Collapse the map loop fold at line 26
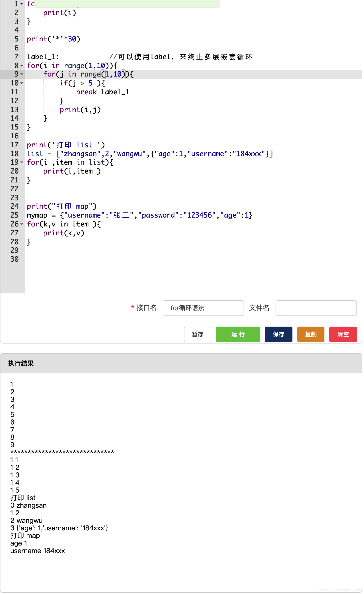The image size is (364, 594). [x=22, y=225]
